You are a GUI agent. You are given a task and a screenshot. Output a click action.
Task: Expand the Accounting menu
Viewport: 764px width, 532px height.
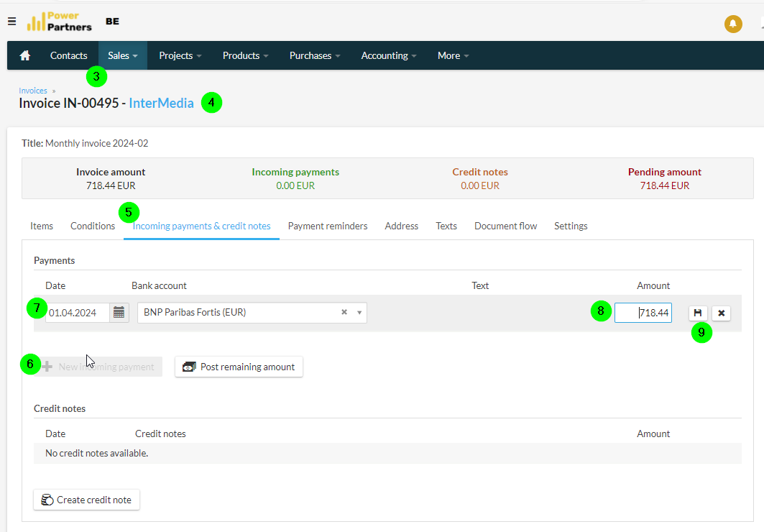[389, 55]
